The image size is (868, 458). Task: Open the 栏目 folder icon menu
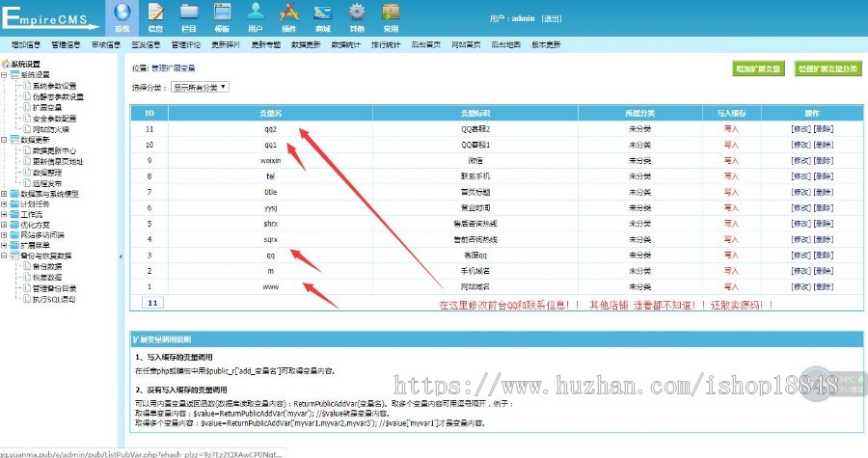click(189, 17)
